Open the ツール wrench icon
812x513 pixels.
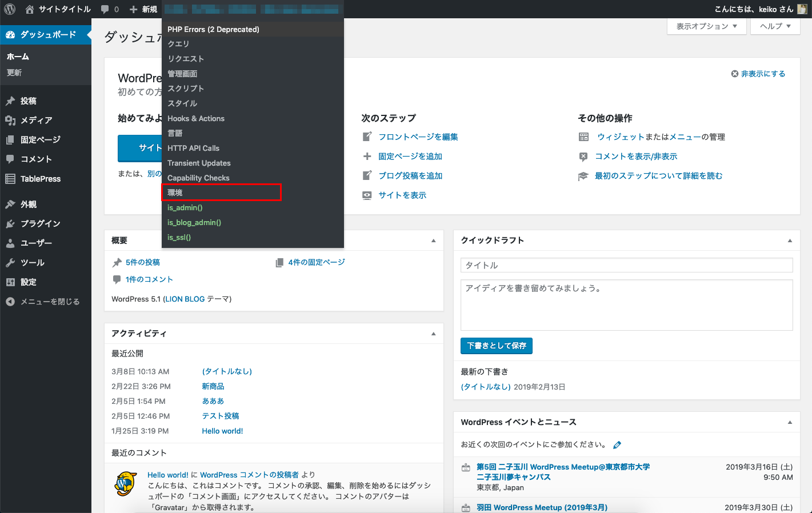point(10,263)
